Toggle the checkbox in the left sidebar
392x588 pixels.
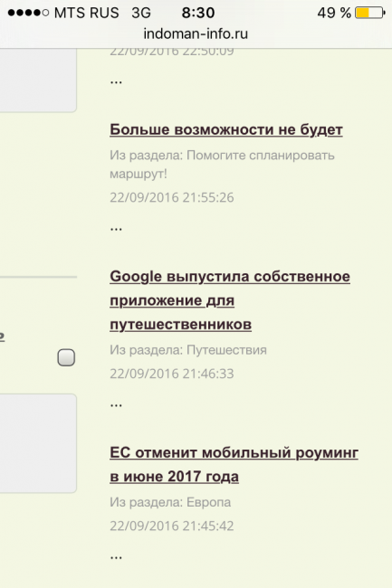[x=66, y=357]
